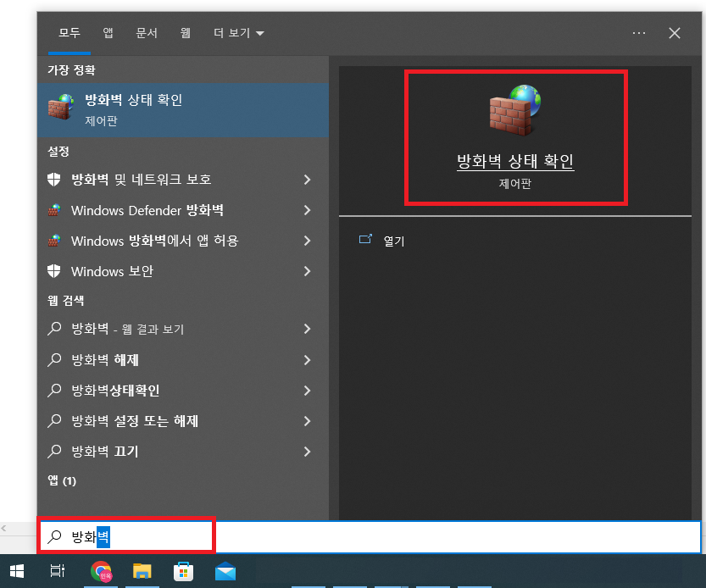
Task: Open the Mail app from the taskbar
Action: tap(225, 571)
